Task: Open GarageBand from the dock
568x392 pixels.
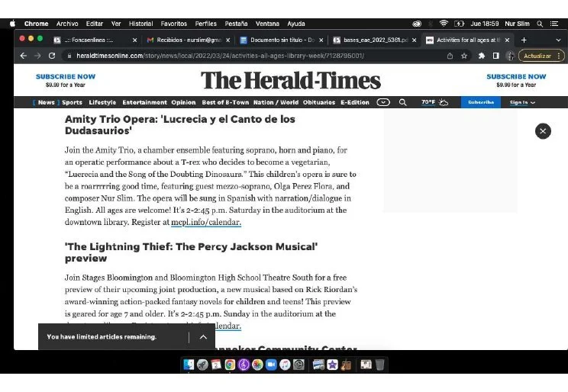Action: (346, 365)
